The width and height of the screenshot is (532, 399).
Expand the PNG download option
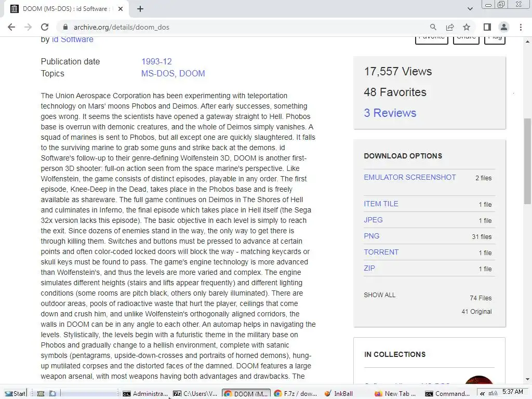pyautogui.click(x=371, y=236)
